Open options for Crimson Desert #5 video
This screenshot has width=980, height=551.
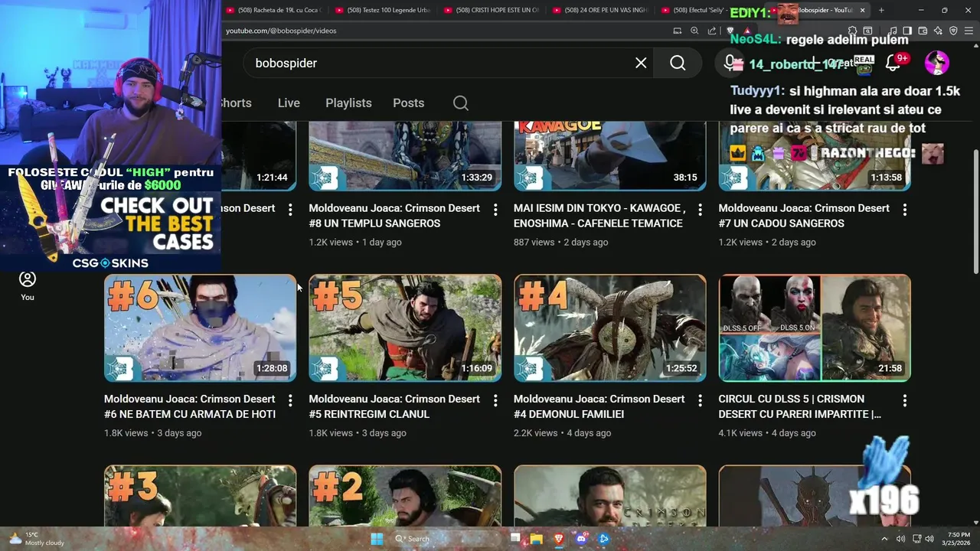pyautogui.click(x=495, y=400)
